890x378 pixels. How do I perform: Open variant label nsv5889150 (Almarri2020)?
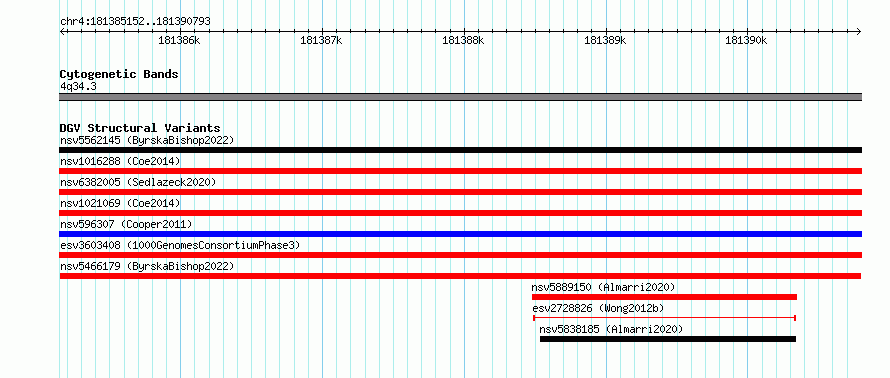click(603, 287)
